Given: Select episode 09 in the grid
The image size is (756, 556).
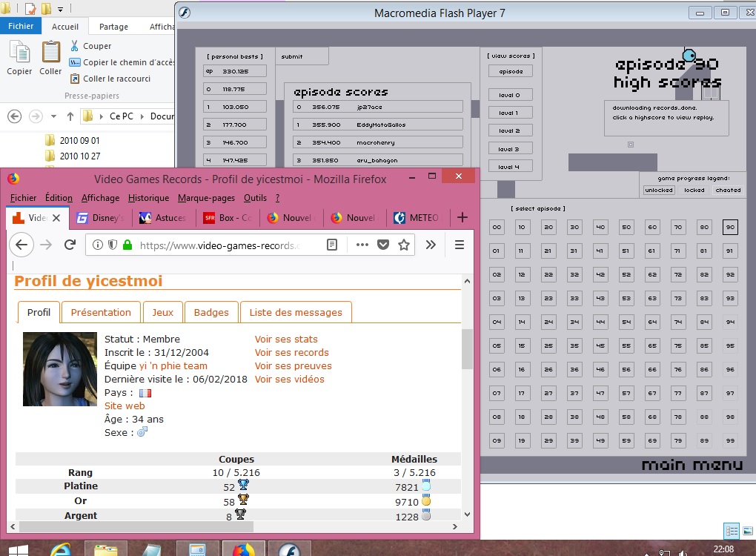Looking at the screenshot, I should pyautogui.click(x=497, y=441).
